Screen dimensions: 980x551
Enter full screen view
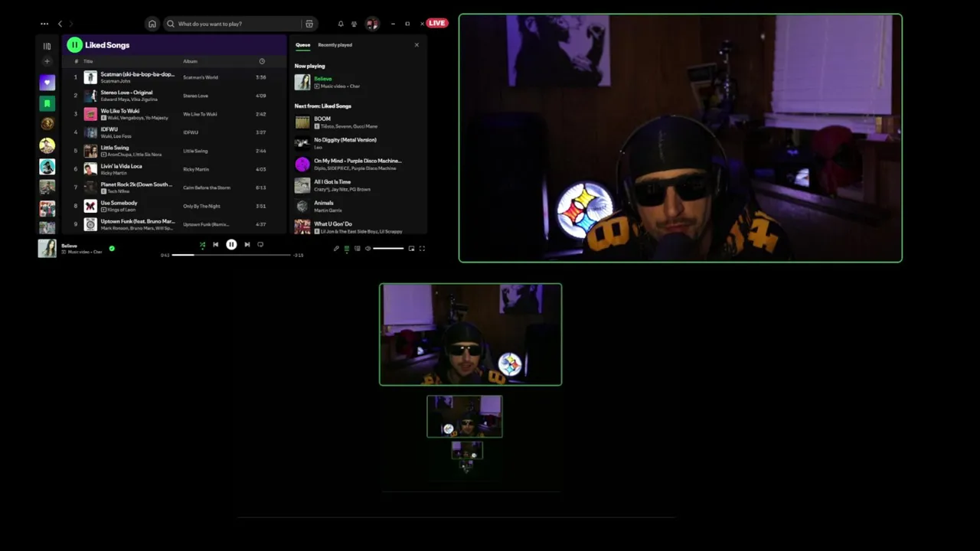tap(422, 248)
